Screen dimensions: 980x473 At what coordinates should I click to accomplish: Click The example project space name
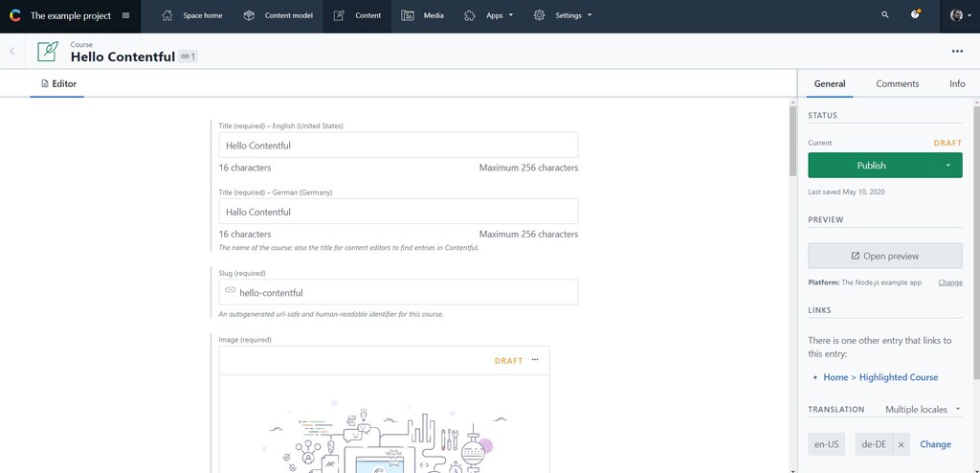[71, 15]
